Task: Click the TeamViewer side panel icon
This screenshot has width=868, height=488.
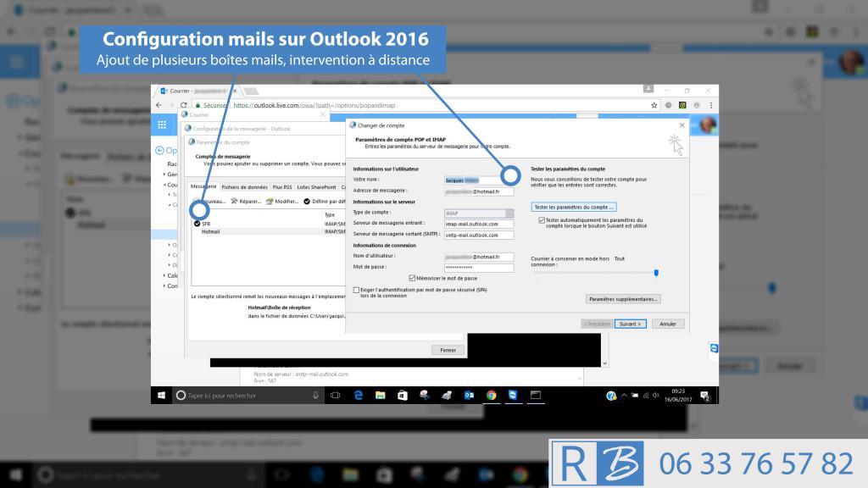Action: coord(714,348)
